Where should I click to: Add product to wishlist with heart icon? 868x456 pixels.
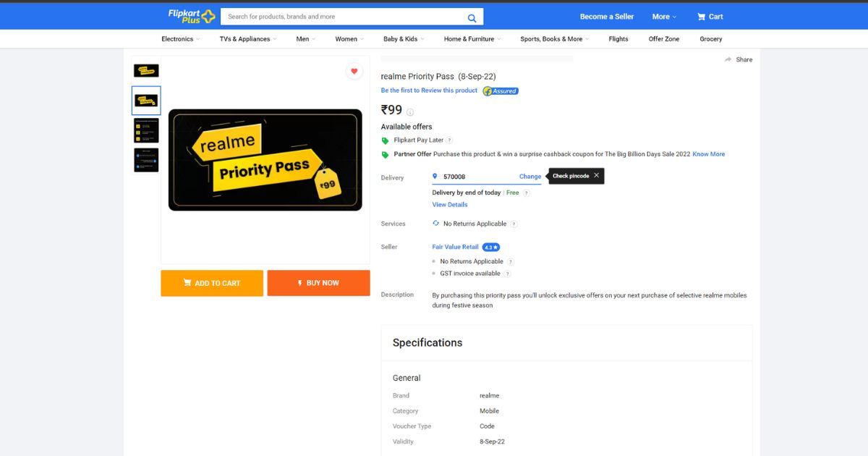[x=354, y=71]
